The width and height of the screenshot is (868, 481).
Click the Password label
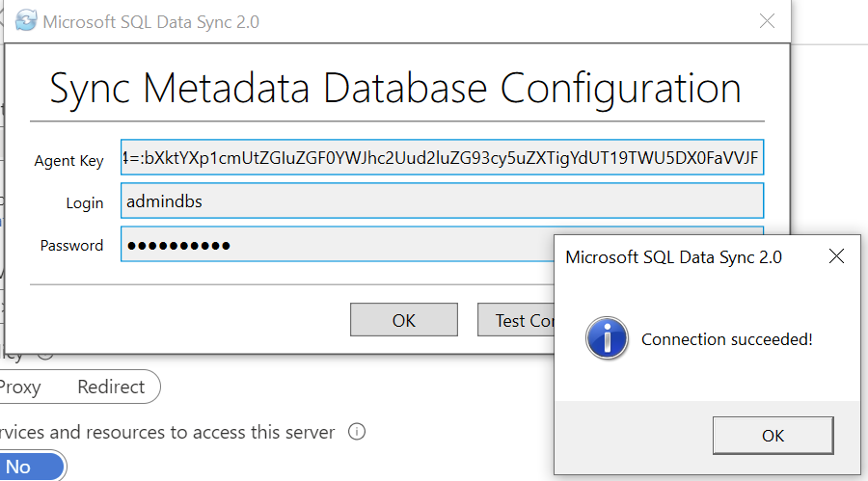[71, 245]
